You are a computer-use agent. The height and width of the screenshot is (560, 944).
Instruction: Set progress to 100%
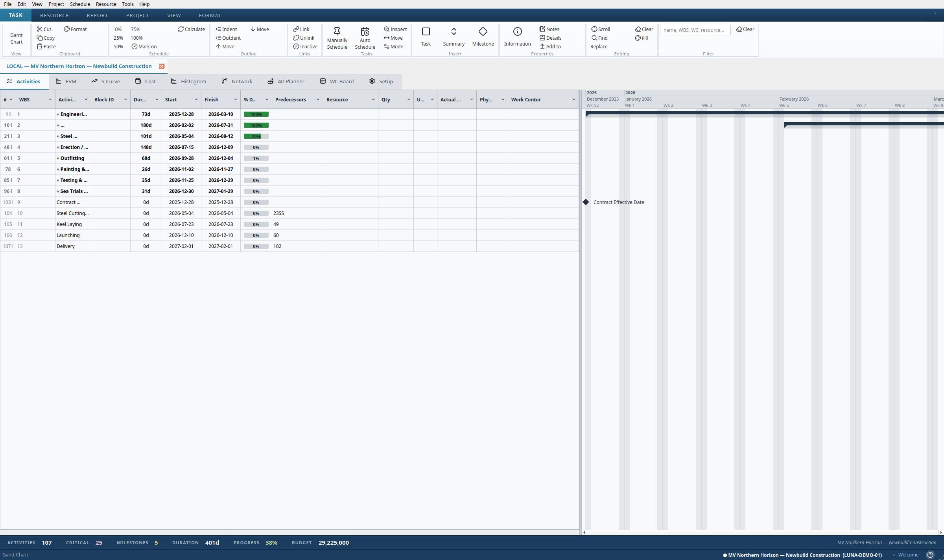pyautogui.click(x=137, y=38)
